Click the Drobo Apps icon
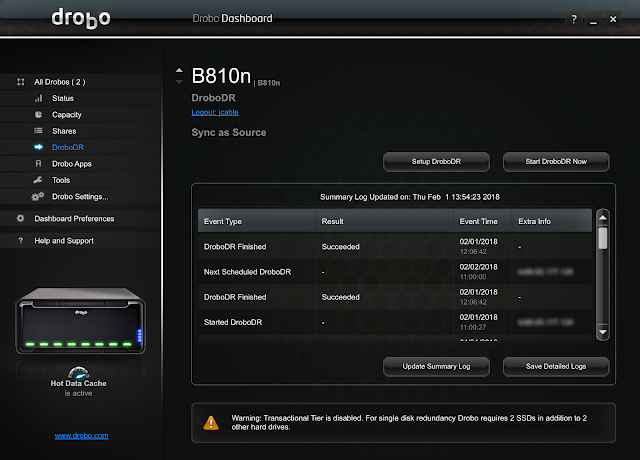 pyautogui.click(x=38, y=164)
